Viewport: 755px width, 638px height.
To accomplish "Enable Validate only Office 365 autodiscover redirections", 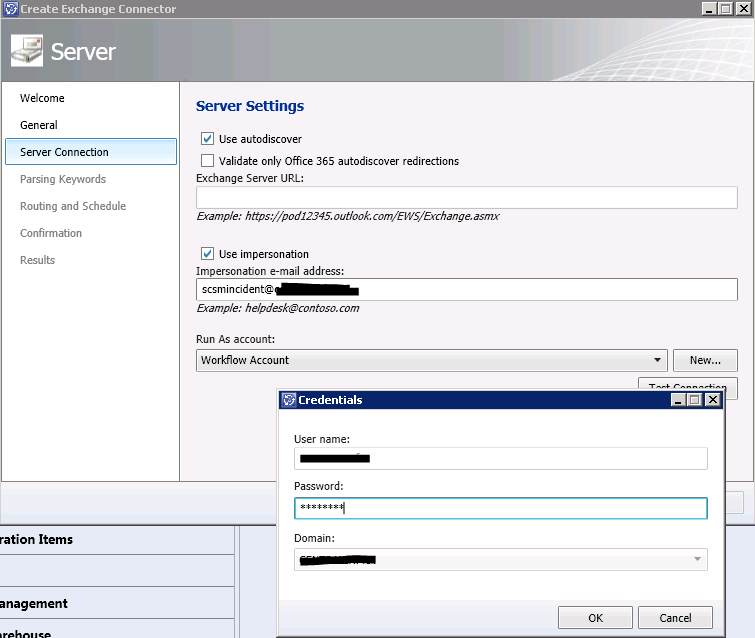I will [208, 160].
